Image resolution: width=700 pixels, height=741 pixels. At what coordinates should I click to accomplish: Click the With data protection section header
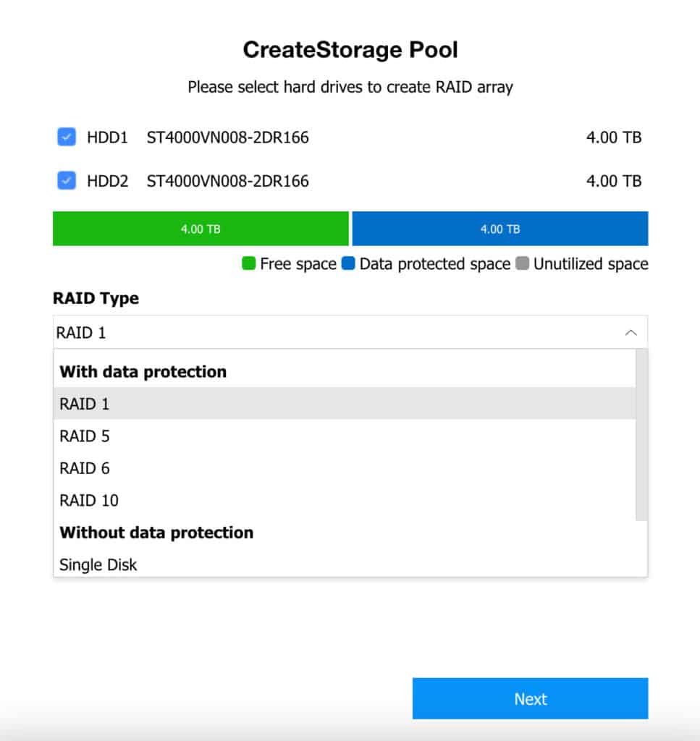[x=142, y=371]
